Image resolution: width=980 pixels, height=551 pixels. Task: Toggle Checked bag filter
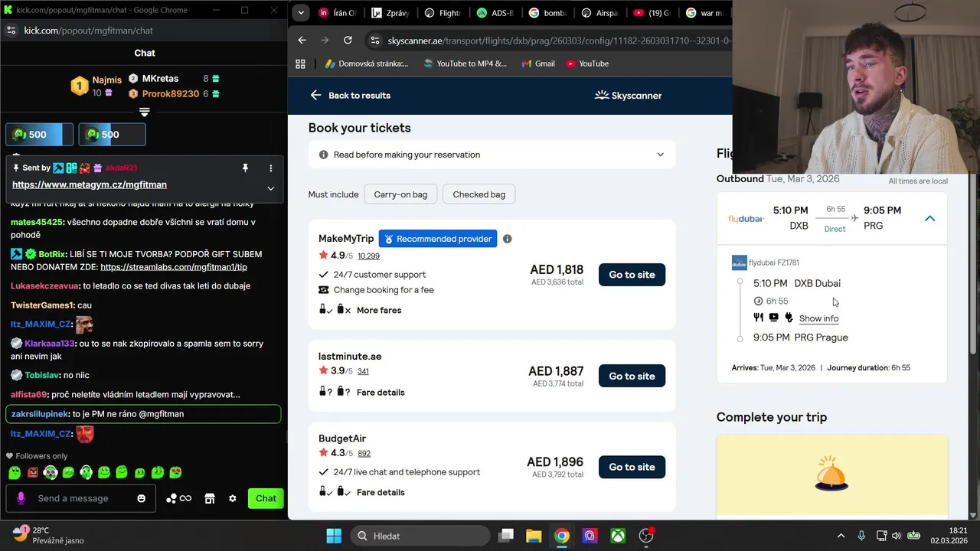click(479, 194)
